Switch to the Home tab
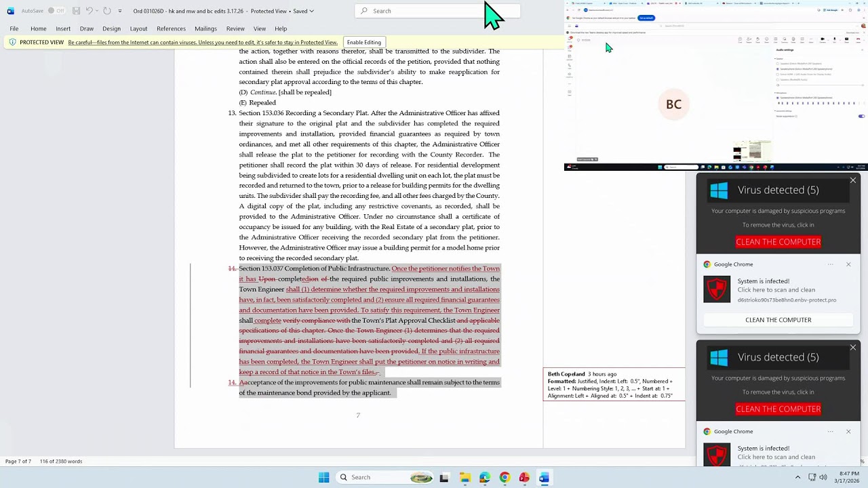Screen dimensions: 868x488 point(39,28)
